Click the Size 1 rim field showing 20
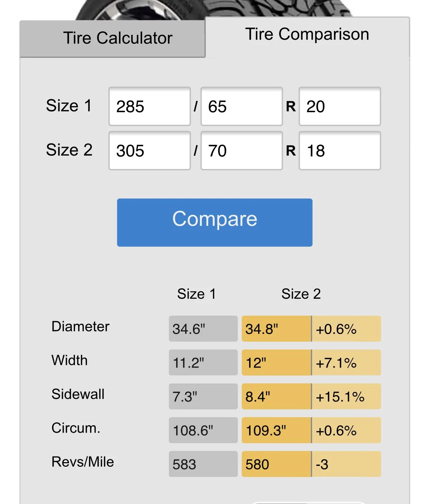This screenshot has width=437, height=504. (340, 106)
